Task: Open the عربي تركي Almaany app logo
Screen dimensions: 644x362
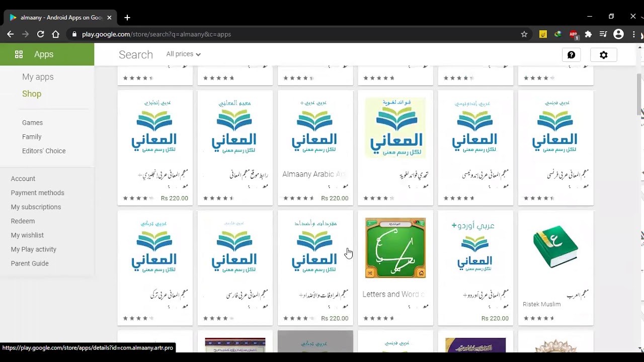Action: [x=155, y=248]
